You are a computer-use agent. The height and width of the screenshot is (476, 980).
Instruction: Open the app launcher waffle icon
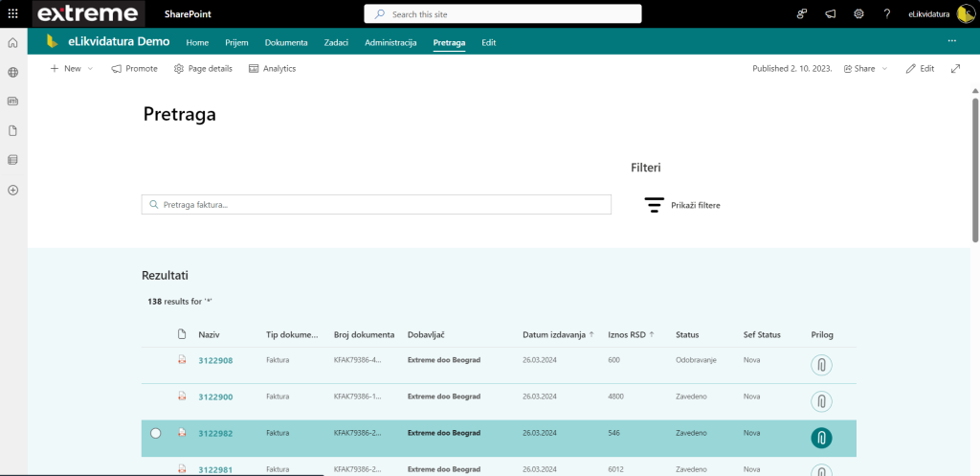coord(12,13)
